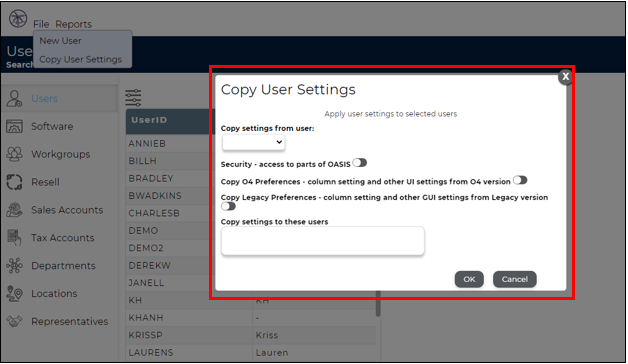The height and width of the screenshot is (364, 628).
Task: Click the Sales Accounts sidebar icon
Action: [14, 210]
